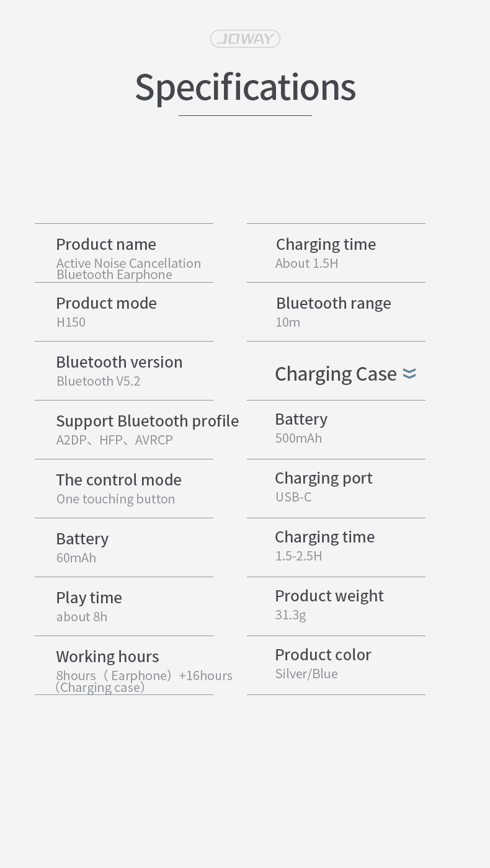The height and width of the screenshot is (868, 490).
Task: Expand the Charging Case chevron
Action: (409, 374)
